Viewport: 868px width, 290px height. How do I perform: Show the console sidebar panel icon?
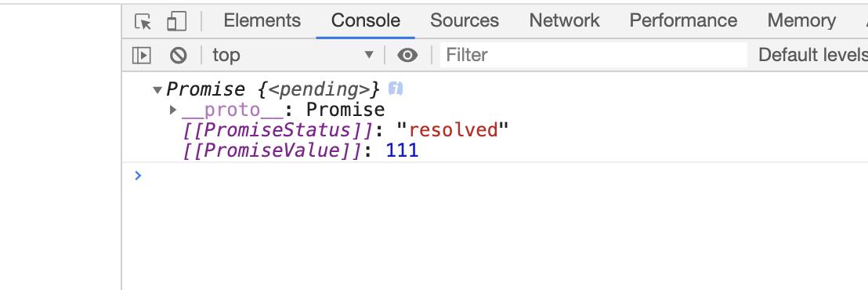pos(141,55)
